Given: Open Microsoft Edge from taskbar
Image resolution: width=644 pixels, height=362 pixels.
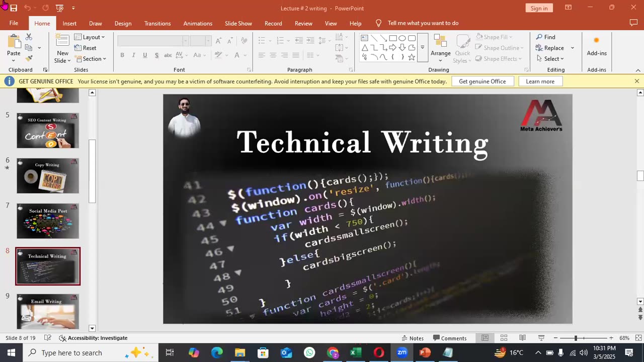Looking at the screenshot, I should point(217,352).
